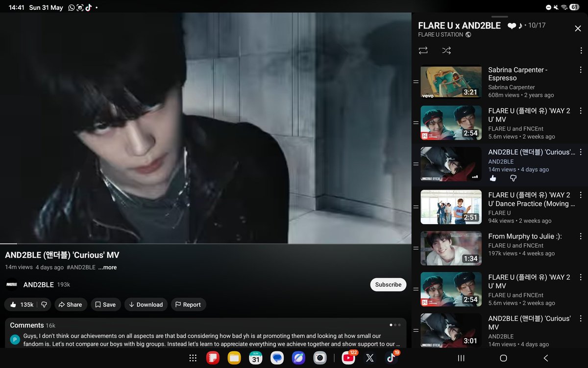Open the top comment preview text
Screen dimensions: 588x368
coord(212,340)
